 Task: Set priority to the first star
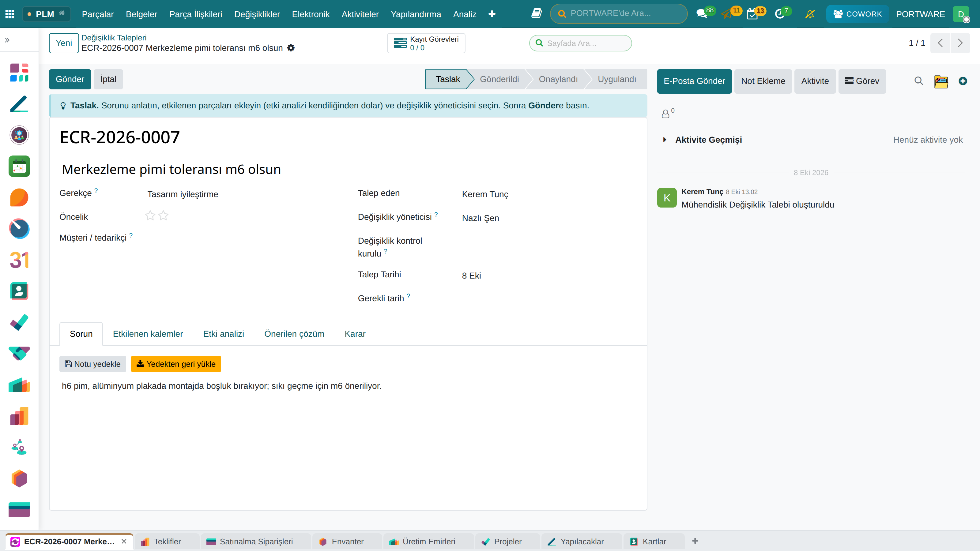point(150,216)
